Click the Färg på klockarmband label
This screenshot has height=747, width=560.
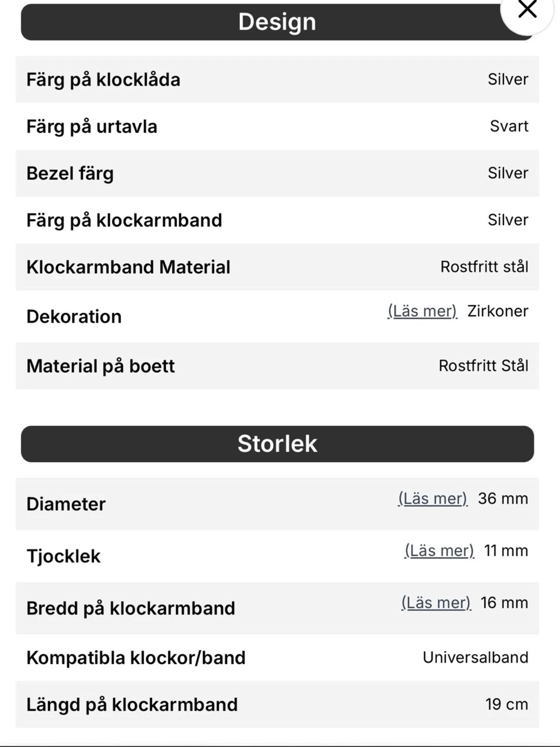pyautogui.click(x=124, y=220)
